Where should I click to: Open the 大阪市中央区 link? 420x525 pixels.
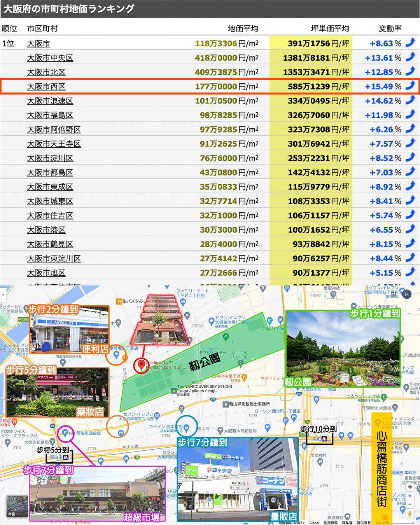point(50,58)
